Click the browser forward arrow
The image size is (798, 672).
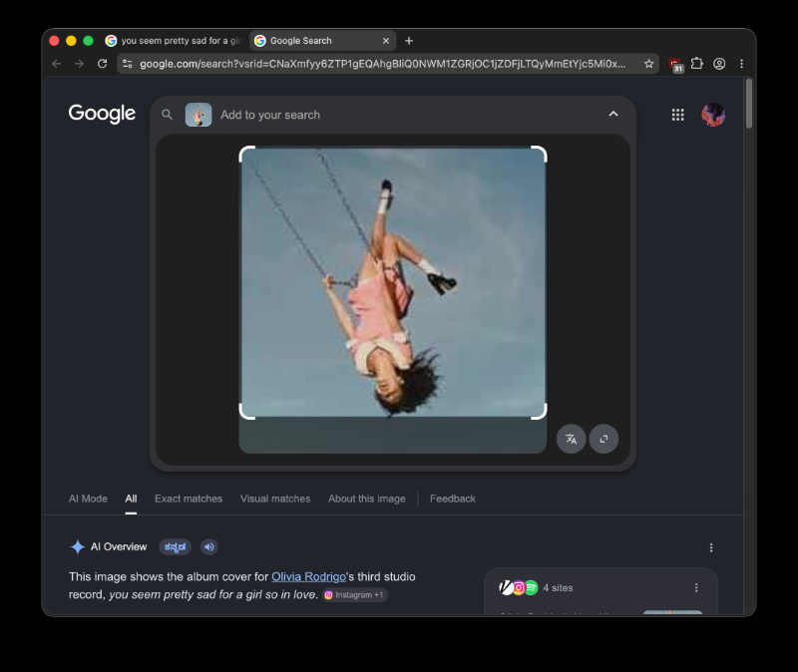pyautogui.click(x=79, y=64)
